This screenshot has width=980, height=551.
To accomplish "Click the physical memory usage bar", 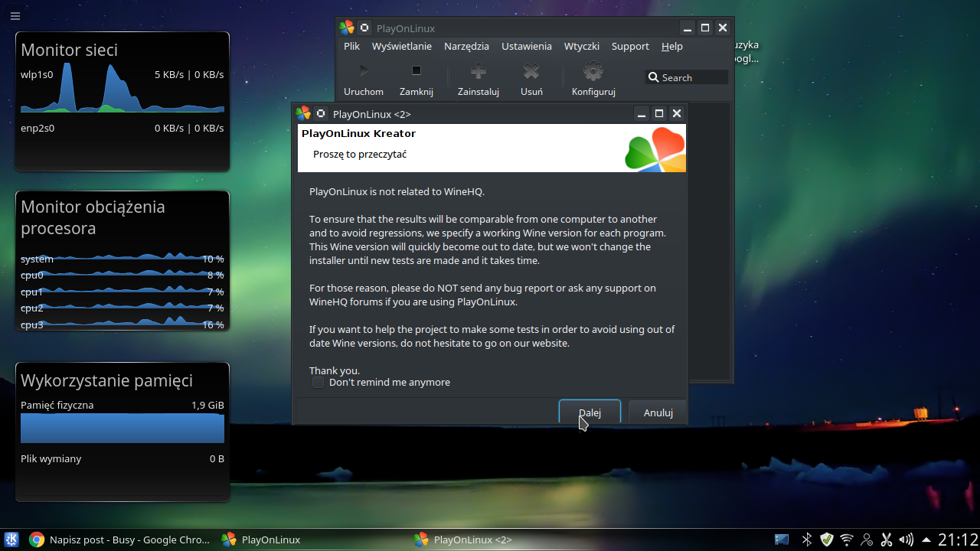I will click(122, 429).
